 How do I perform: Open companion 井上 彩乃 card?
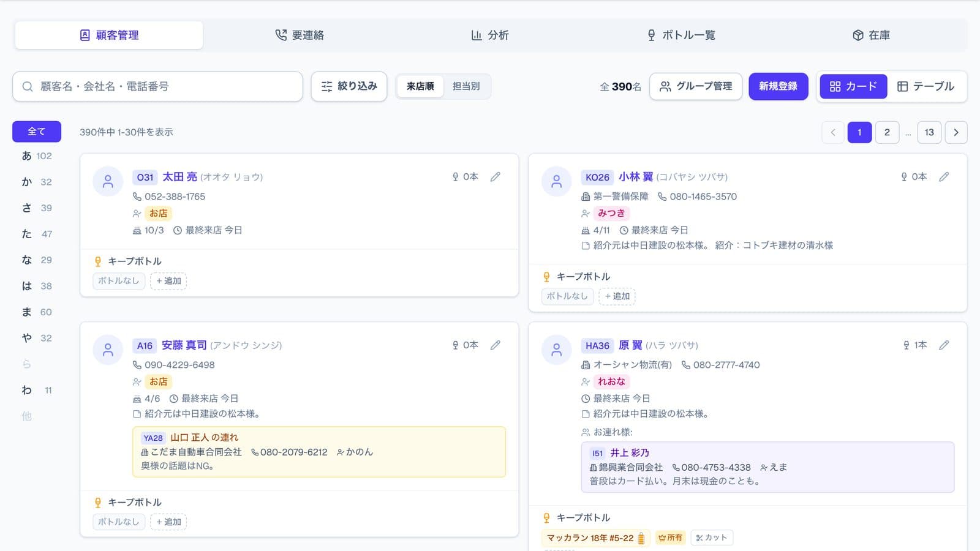767,467
